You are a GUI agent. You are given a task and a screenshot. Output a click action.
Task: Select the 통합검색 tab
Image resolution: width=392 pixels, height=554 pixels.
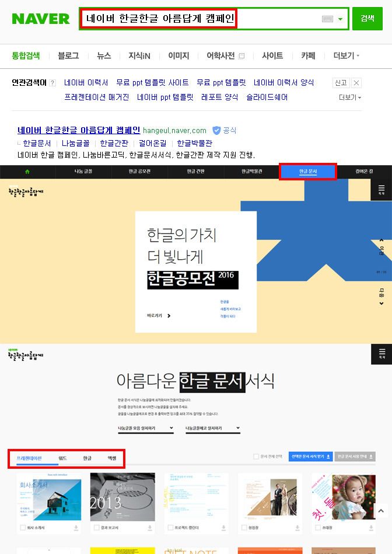coord(26,56)
